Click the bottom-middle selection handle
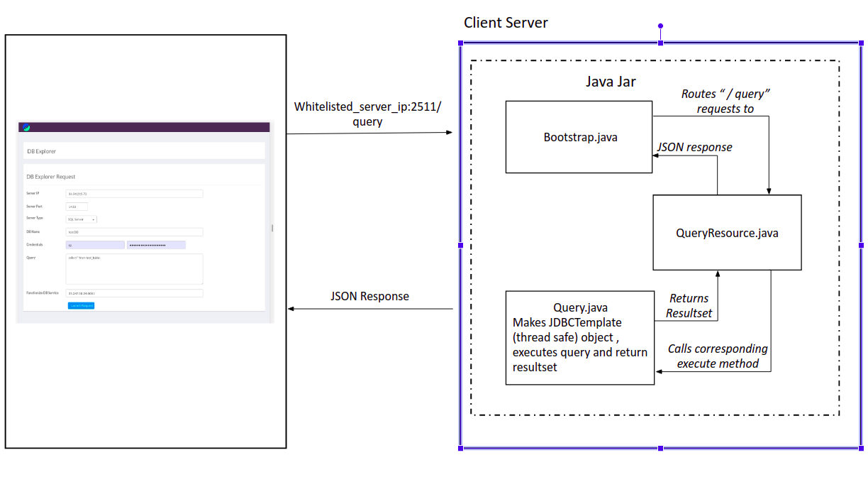The width and height of the screenshot is (868, 482). pyautogui.click(x=660, y=448)
